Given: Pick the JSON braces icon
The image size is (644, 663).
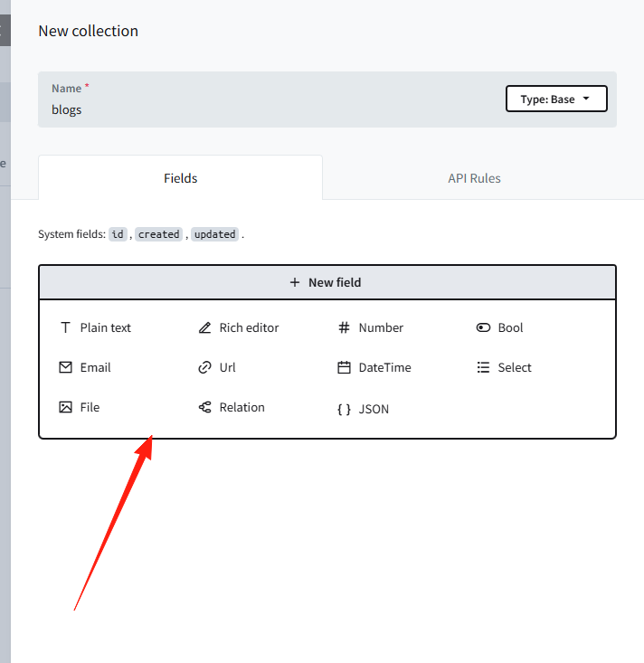Looking at the screenshot, I should point(344,409).
